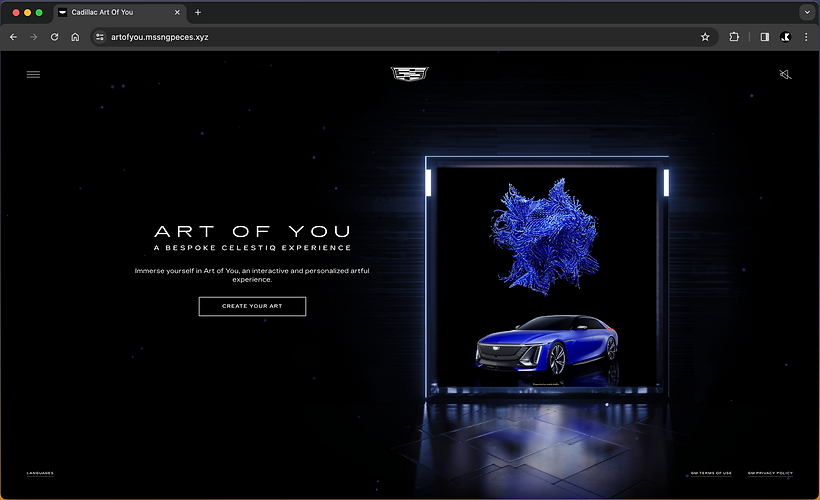Toggle the muted sound icon
The width and height of the screenshot is (820, 500).
(x=785, y=75)
